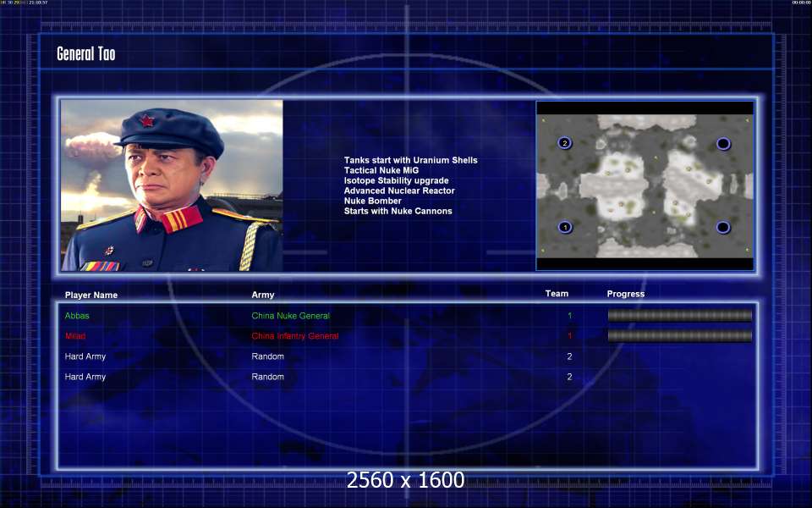This screenshot has width=812, height=508.
Task: Click "Isotope Stability upgrade" text
Action: pyautogui.click(x=396, y=180)
